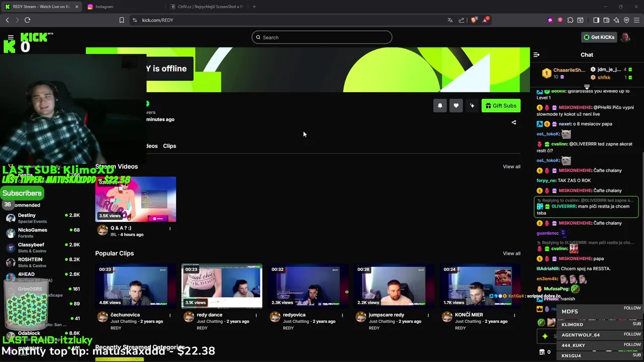
Task: Reload the page with the refresh icon
Action: coord(28,20)
